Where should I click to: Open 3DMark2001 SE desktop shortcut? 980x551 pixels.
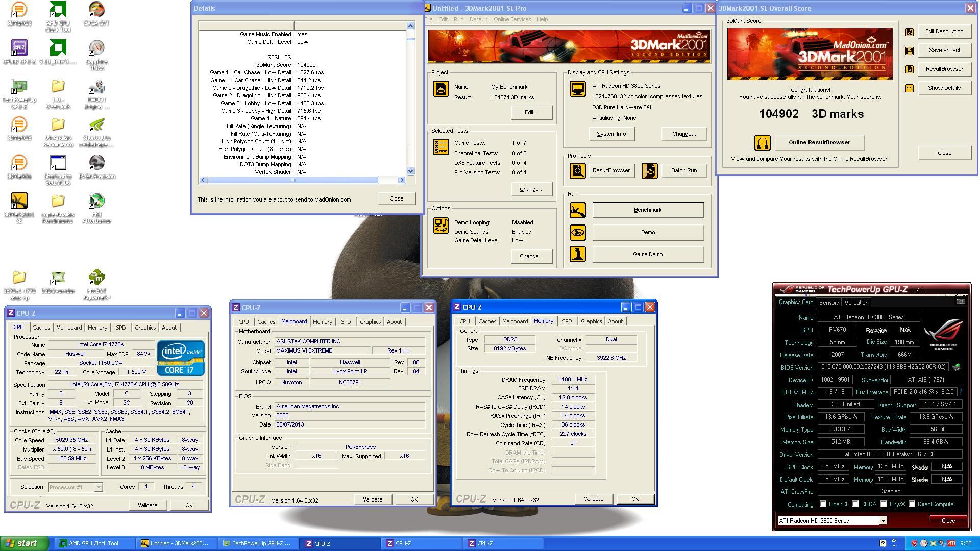[x=19, y=208]
